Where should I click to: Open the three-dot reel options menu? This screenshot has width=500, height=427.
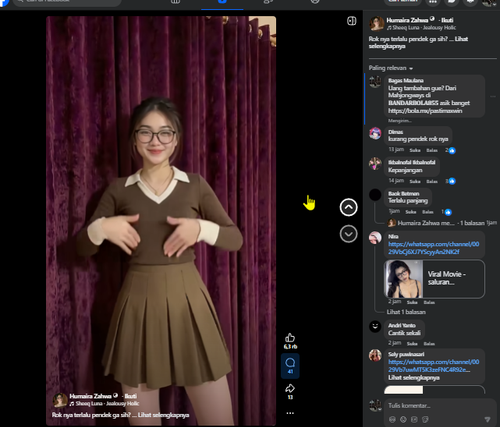click(x=290, y=413)
